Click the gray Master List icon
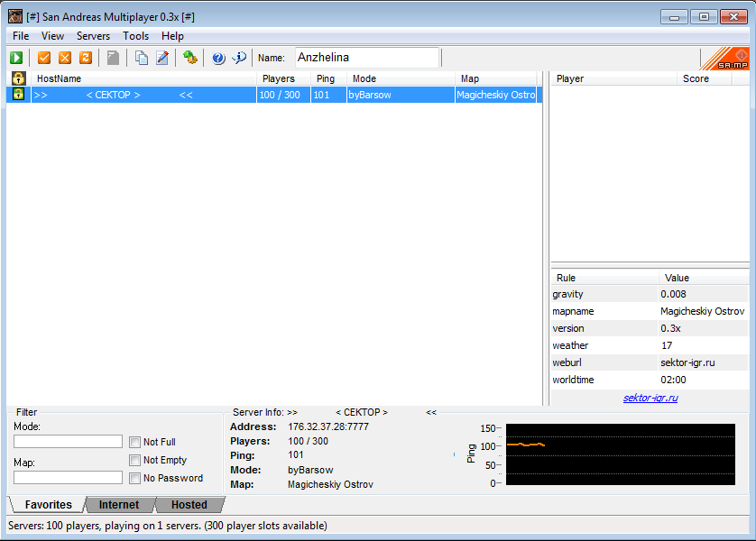This screenshot has width=756, height=541. click(x=113, y=58)
